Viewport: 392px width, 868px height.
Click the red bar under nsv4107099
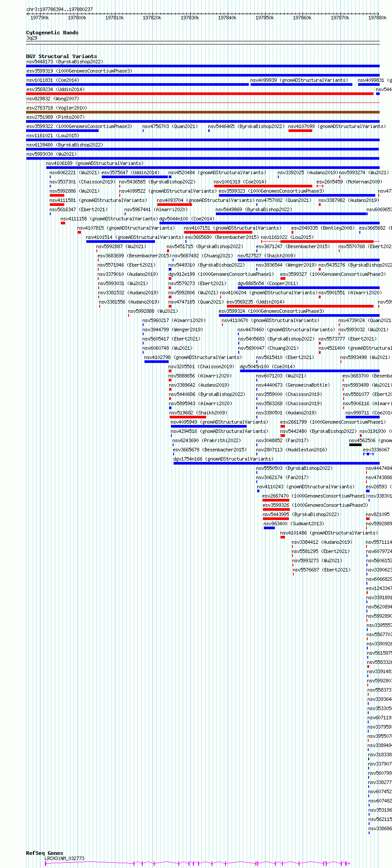pyautogui.click(x=300, y=131)
